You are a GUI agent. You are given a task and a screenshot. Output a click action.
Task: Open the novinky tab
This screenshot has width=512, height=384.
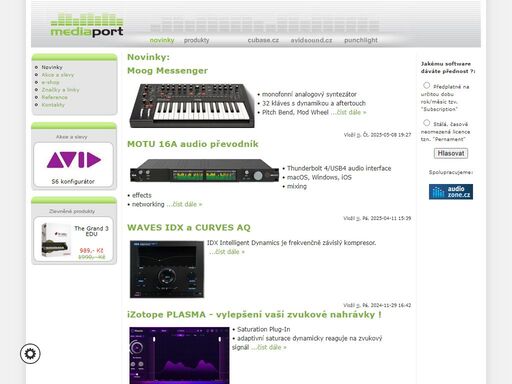point(162,40)
